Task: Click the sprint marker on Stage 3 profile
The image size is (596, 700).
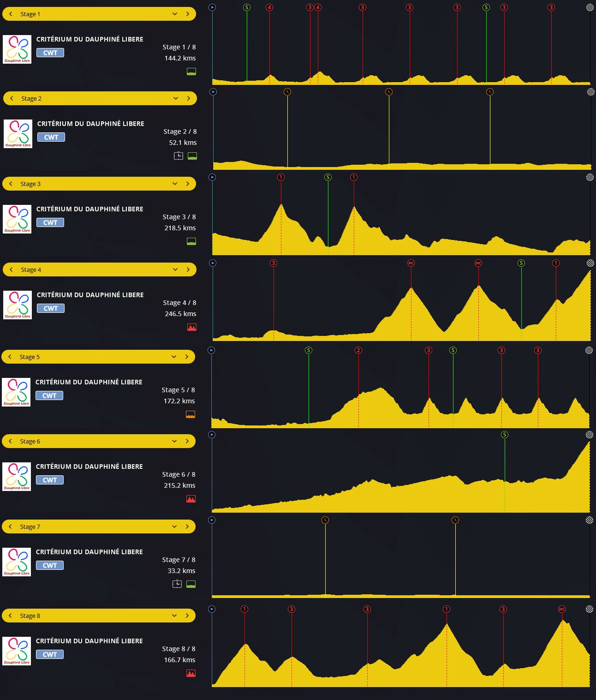Action: click(x=328, y=177)
